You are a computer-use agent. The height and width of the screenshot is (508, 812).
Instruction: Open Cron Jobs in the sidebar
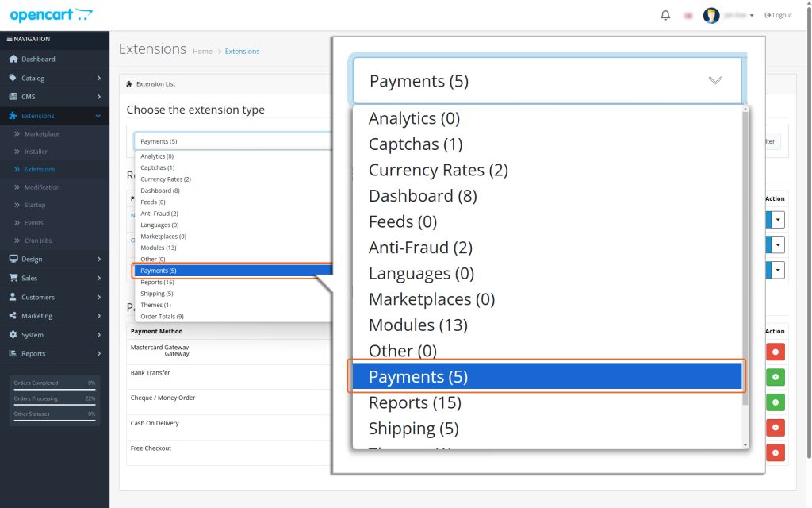pos(38,241)
